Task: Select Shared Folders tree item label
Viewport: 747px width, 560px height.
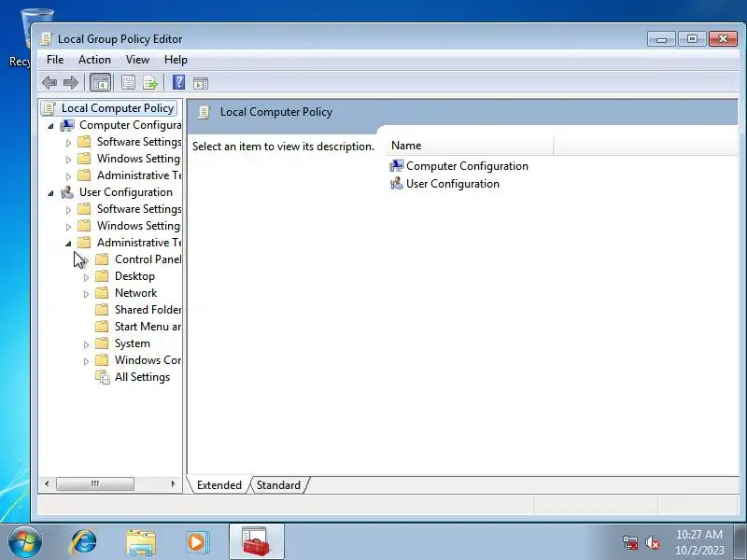Action: tap(148, 310)
